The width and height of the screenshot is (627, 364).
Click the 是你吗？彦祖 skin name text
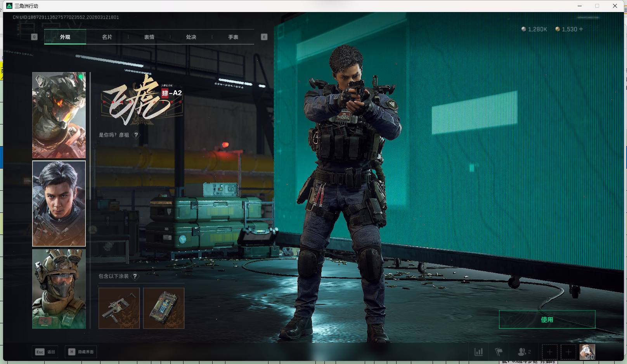[x=114, y=135]
